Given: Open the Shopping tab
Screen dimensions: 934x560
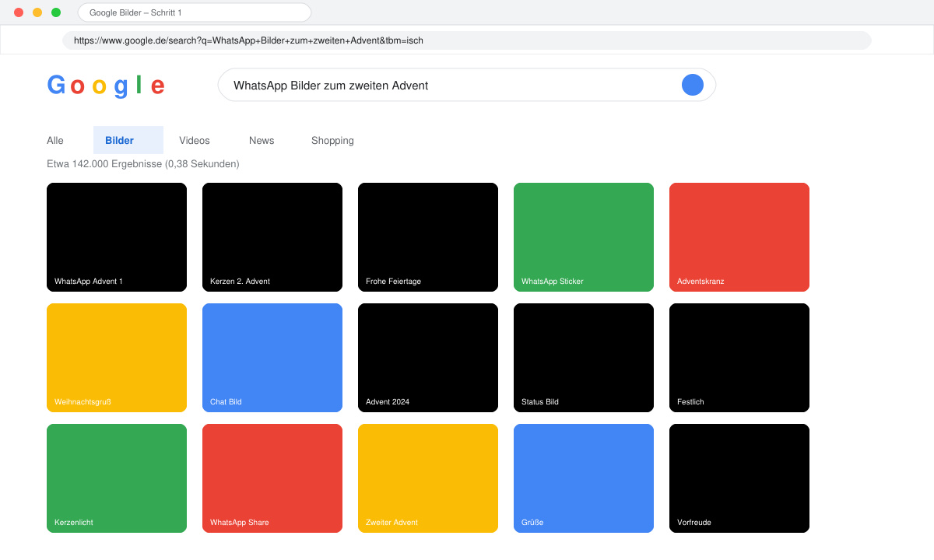Looking at the screenshot, I should (332, 141).
